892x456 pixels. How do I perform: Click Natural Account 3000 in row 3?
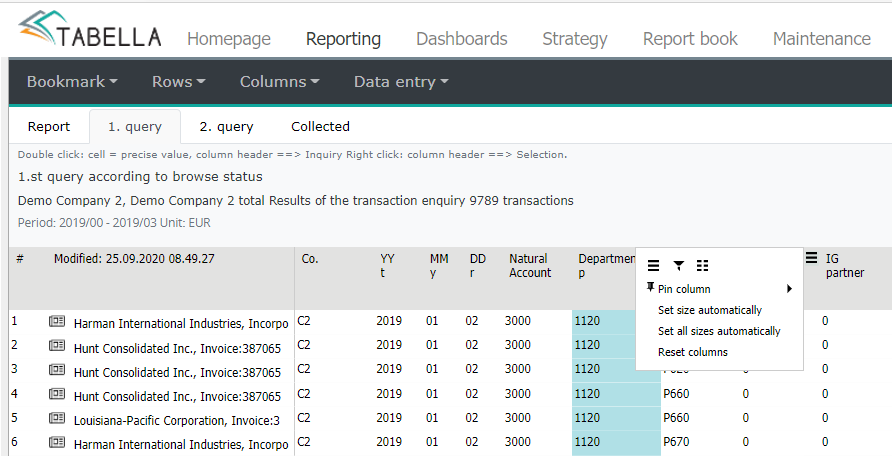(518, 368)
